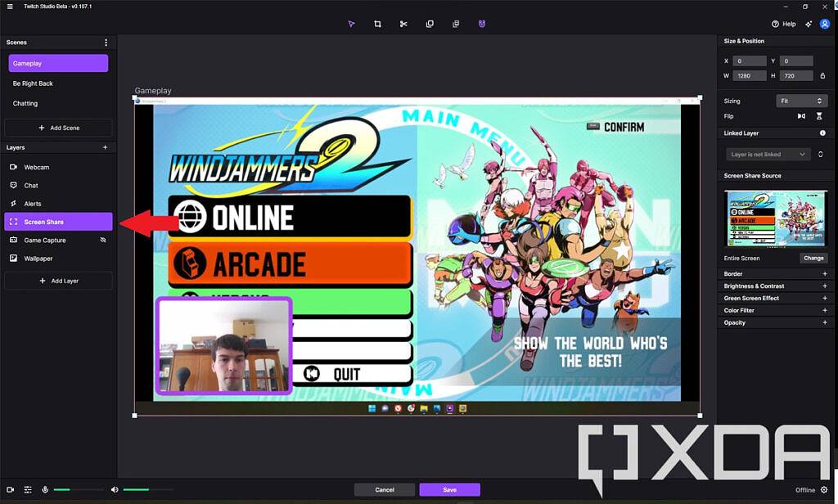Click the purple mask toolbar icon
Image resolution: width=838 pixels, height=504 pixels.
tap(482, 24)
